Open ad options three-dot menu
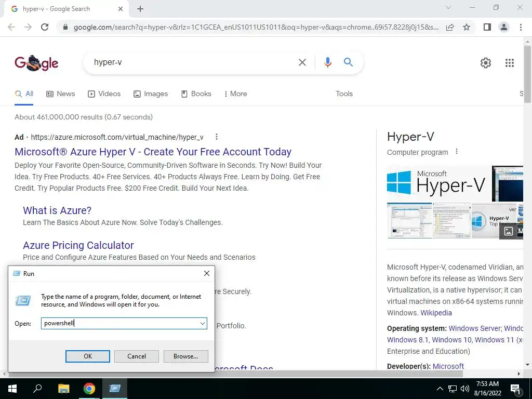The image size is (532, 399). (217, 137)
